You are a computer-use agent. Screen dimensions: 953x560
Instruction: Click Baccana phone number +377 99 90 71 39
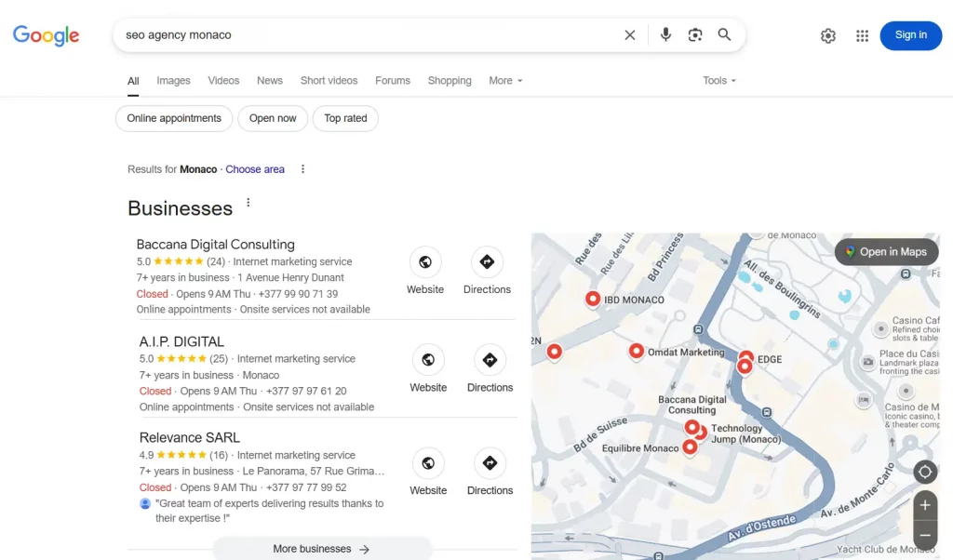(298, 294)
